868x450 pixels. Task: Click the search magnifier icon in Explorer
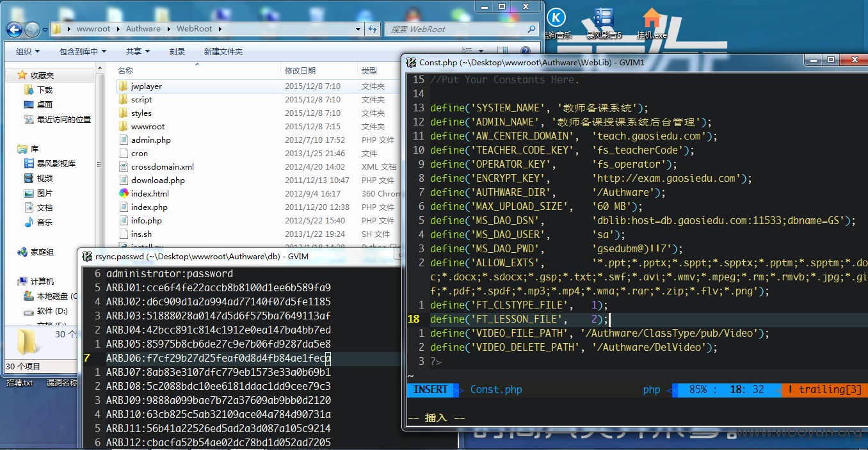531,29
